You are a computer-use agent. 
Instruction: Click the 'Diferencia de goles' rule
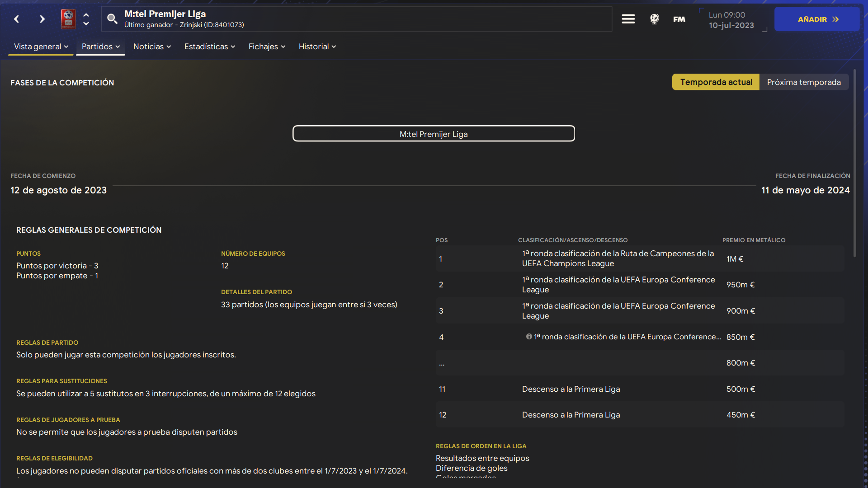472,468
